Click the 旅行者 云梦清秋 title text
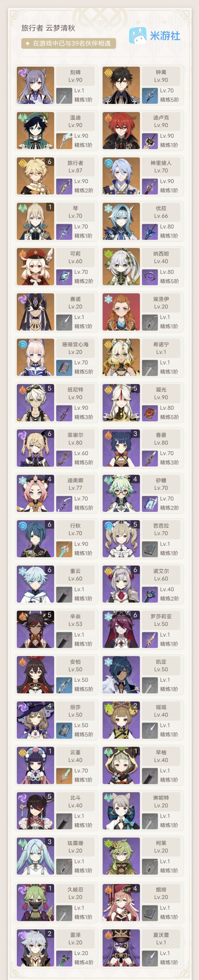This screenshot has width=199, height=980. coord(48,28)
